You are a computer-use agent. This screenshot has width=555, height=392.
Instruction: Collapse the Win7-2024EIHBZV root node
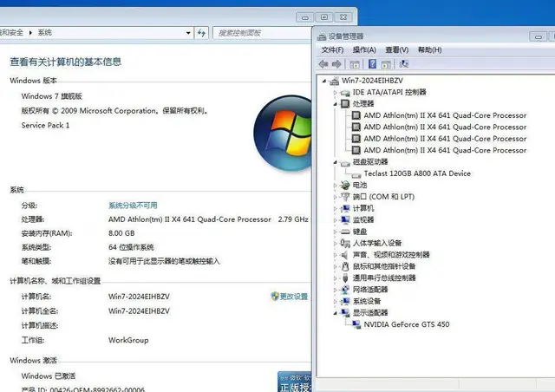pos(323,82)
